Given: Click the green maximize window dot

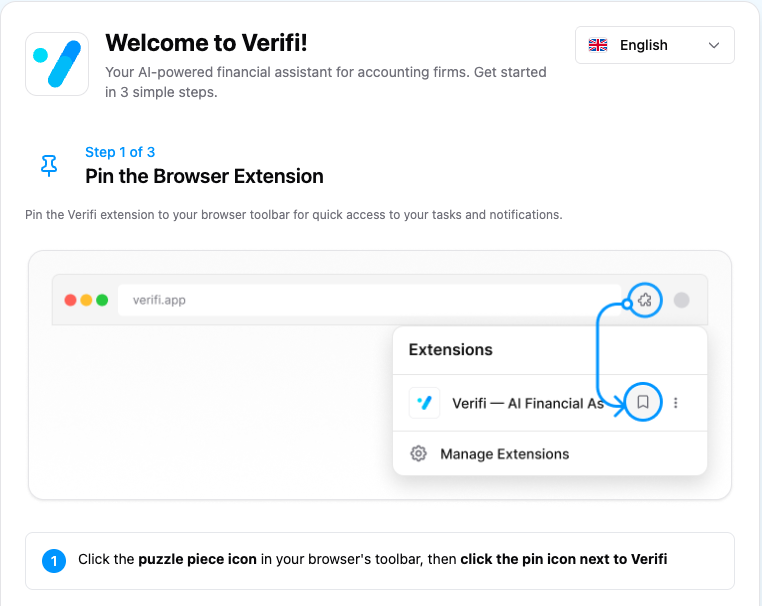Looking at the screenshot, I should pos(102,300).
